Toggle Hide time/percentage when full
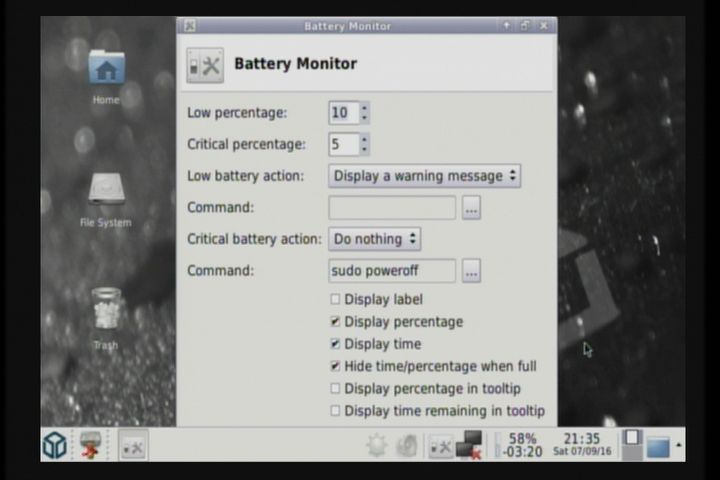The width and height of the screenshot is (720, 480). [335, 366]
